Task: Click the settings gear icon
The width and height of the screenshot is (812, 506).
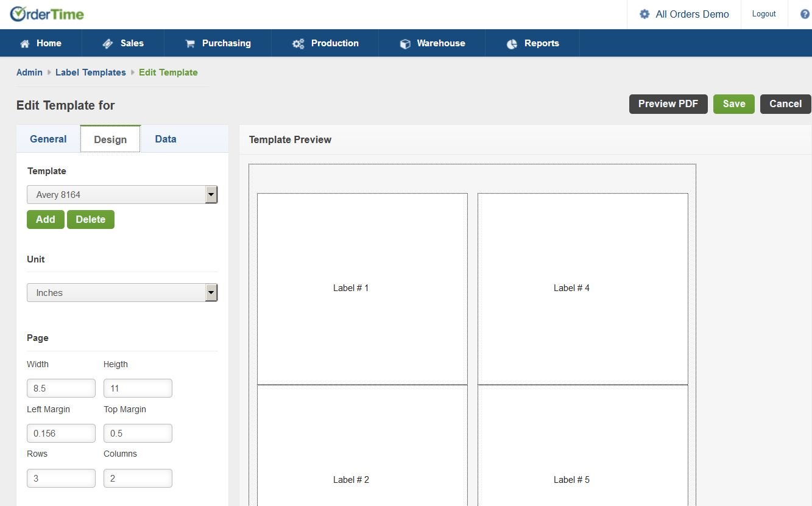Action: pyautogui.click(x=644, y=14)
